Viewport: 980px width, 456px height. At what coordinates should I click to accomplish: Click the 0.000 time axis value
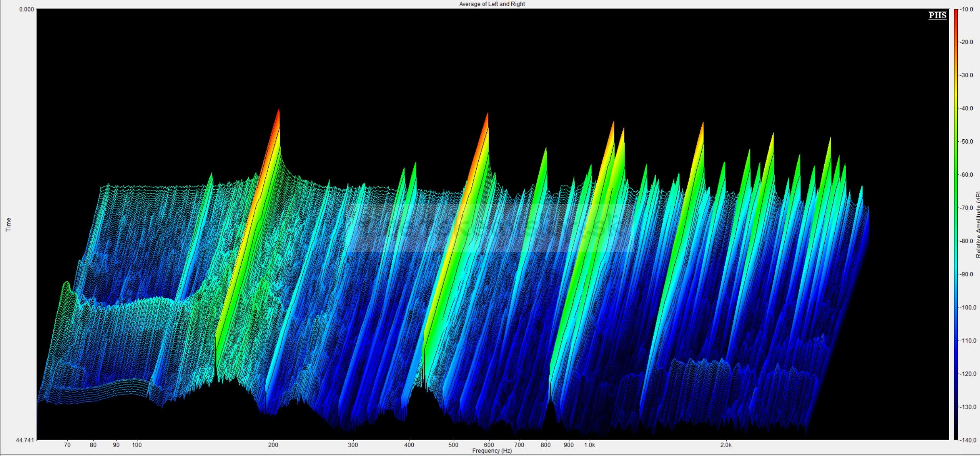click(27, 9)
